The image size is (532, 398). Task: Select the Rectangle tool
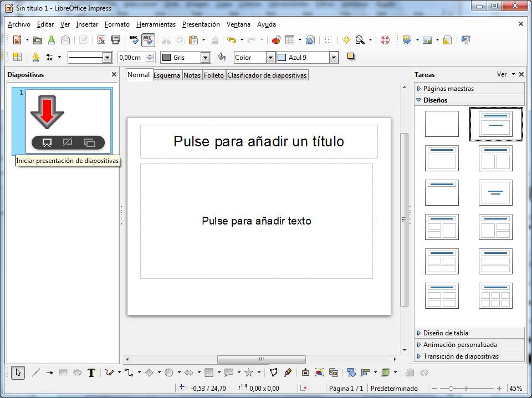63,373
